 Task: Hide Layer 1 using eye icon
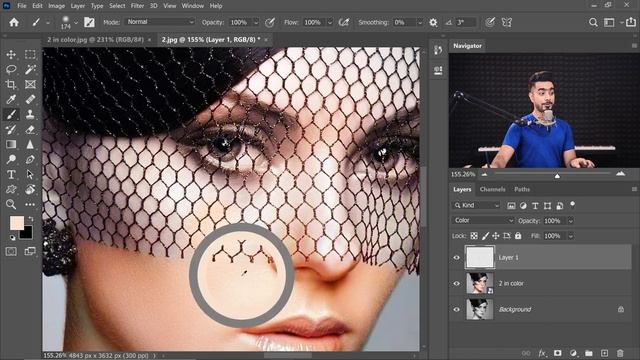point(456,258)
